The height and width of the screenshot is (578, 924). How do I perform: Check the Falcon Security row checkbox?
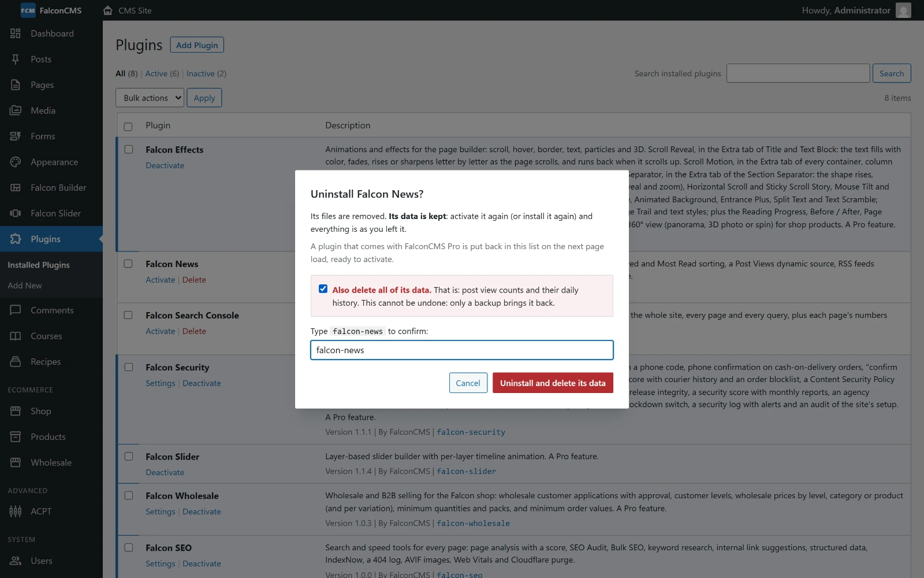pos(128,367)
